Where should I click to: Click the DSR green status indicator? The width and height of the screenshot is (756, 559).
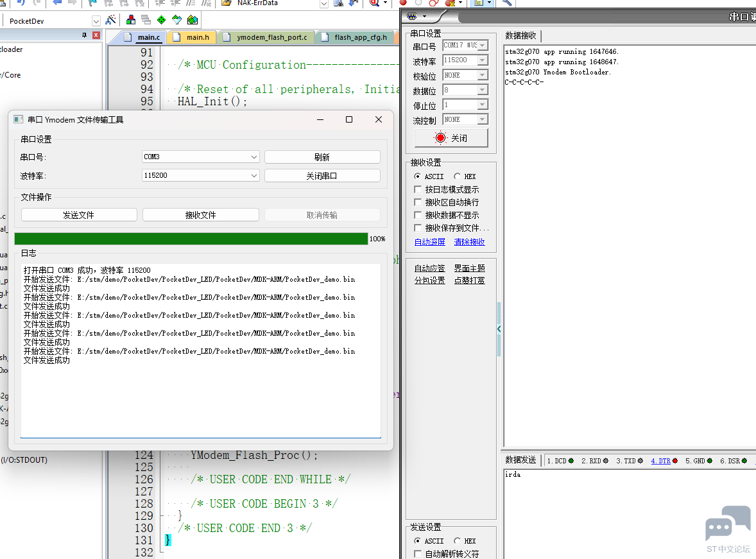click(x=744, y=461)
